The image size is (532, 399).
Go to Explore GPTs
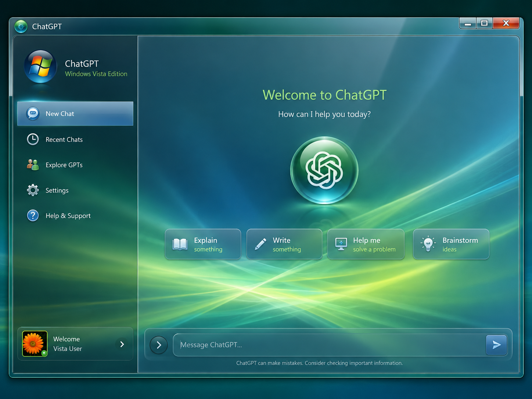point(75,165)
